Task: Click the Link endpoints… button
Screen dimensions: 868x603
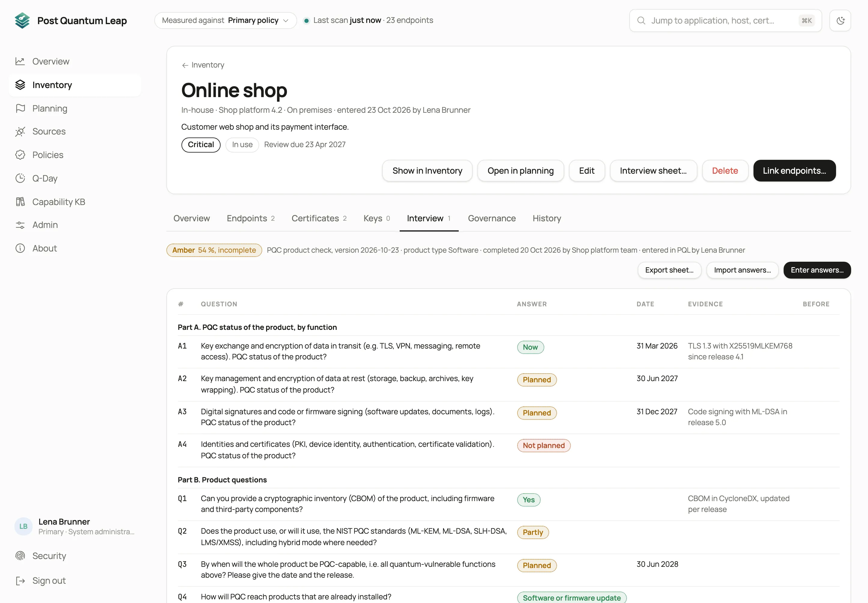Action: (x=794, y=171)
